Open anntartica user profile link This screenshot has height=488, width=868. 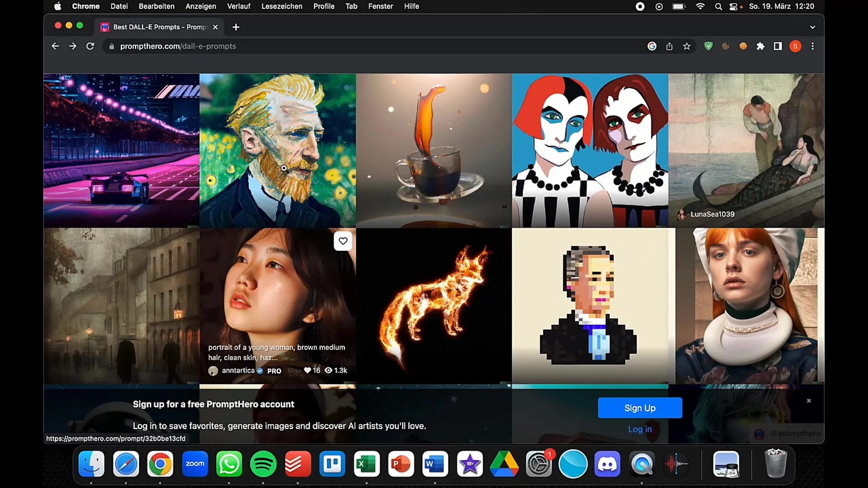(x=238, y=371)
